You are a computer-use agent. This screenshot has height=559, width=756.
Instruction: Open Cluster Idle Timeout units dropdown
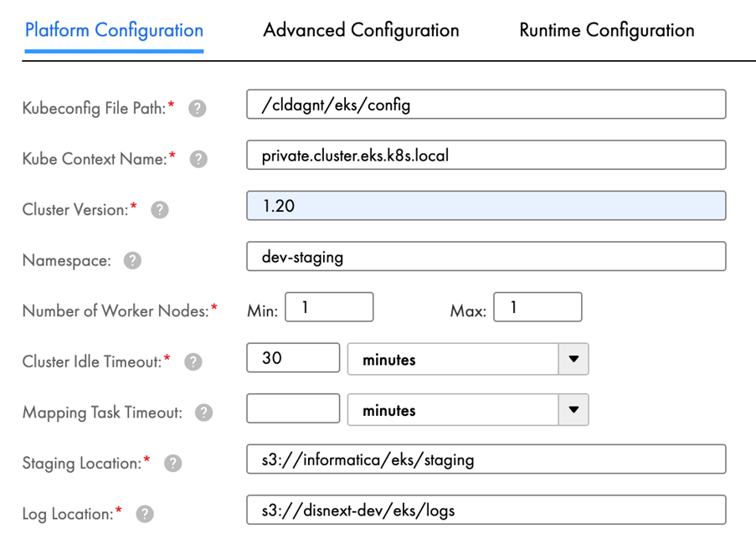pos(573,359)
